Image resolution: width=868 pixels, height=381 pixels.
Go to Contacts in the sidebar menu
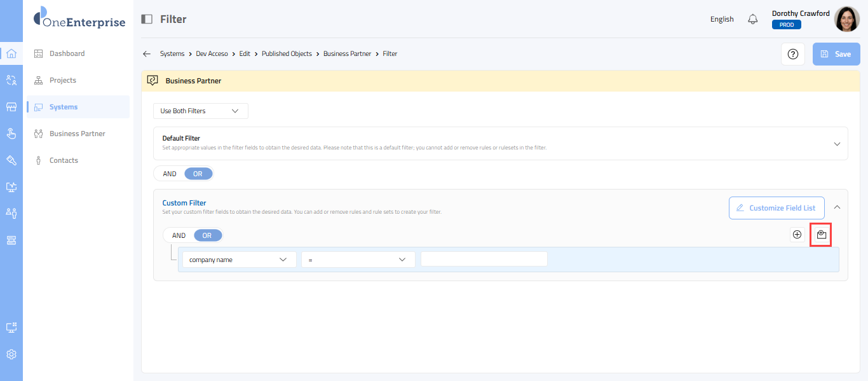(x=64, y=160)
